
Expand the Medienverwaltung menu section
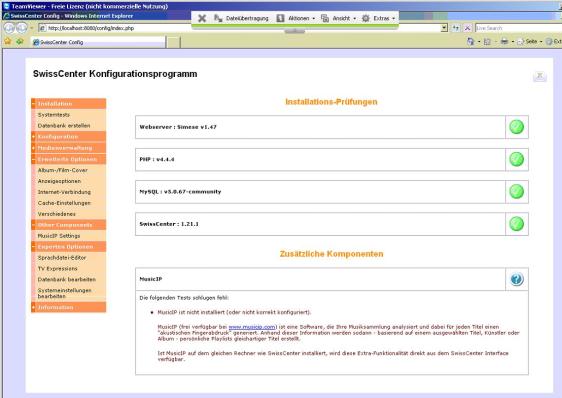point(68,148)
